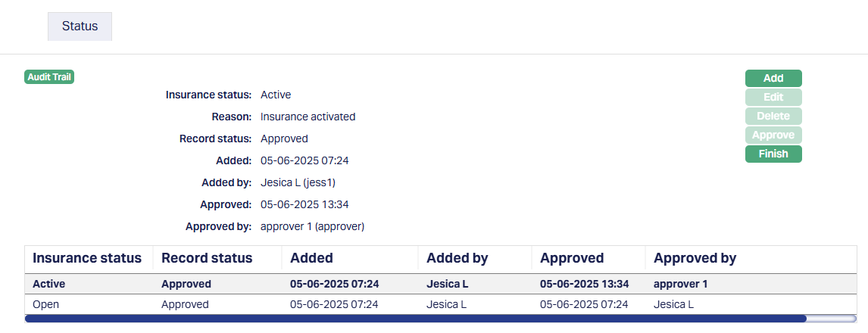Sort by Insurance status column header

87,258
